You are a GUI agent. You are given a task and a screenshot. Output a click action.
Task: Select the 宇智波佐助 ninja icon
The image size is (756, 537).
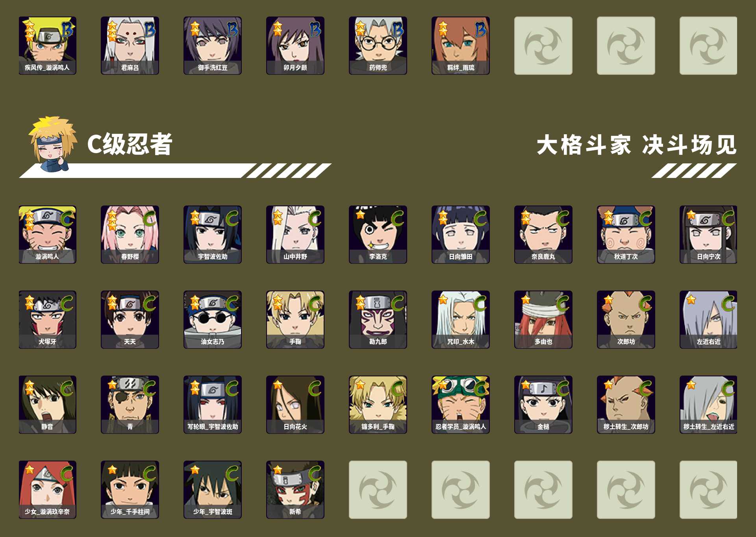pos(213,235)
